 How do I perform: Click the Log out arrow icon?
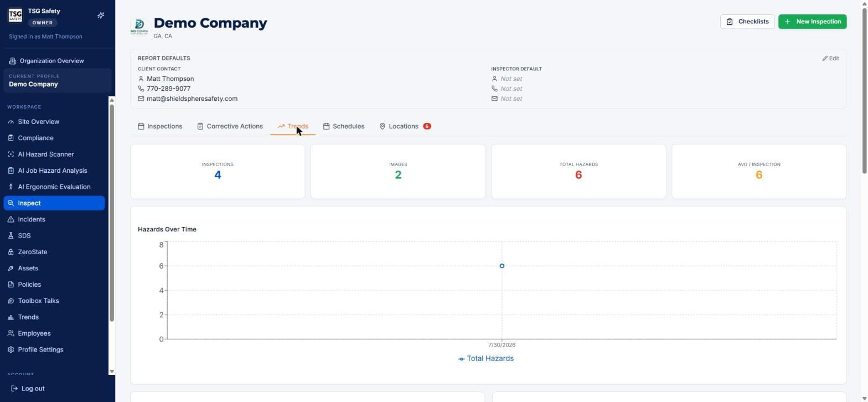pyautogui.click(x=14, y=389)
